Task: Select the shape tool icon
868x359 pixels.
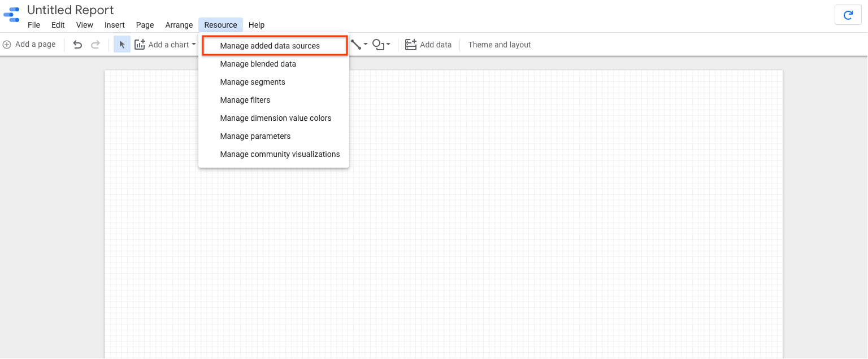Action: pyautogui.click(x=378, y=45)
